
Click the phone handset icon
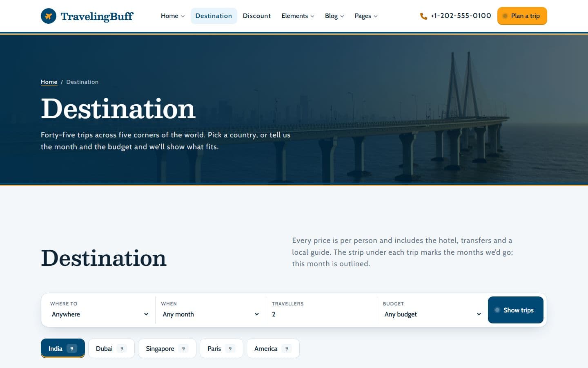[423, 16]
